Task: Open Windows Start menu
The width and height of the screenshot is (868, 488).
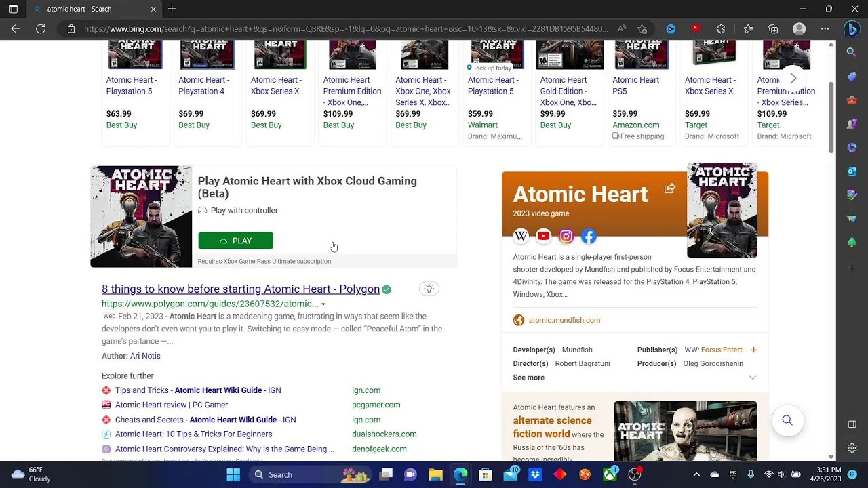Action: pos(233,474)
